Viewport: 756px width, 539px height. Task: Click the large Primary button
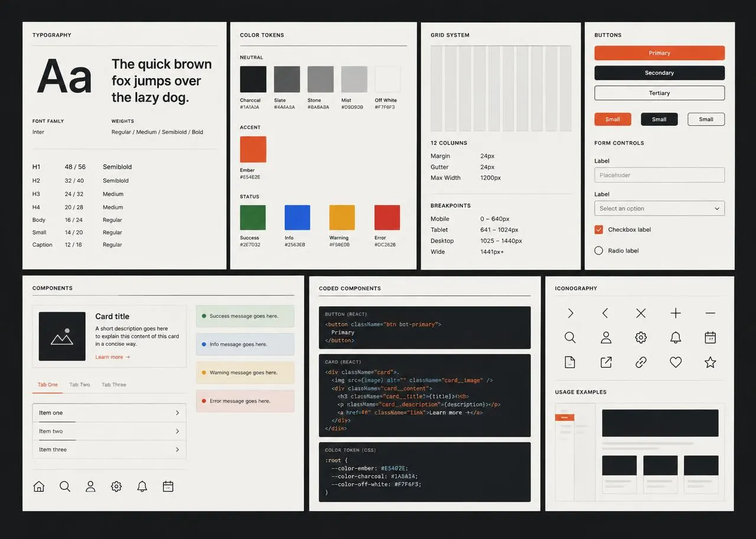[x=659, y=53]
